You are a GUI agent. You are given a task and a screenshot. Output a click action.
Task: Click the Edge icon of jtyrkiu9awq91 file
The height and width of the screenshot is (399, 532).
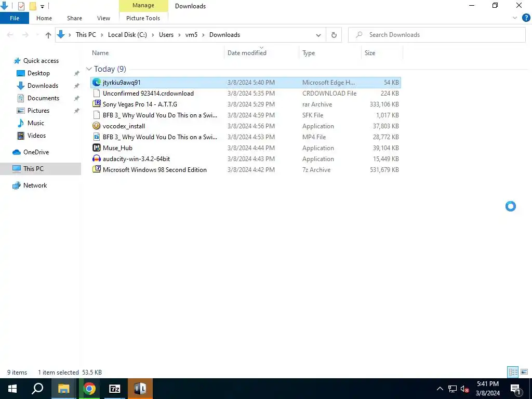pyautogui.click(x=96, y=83)
